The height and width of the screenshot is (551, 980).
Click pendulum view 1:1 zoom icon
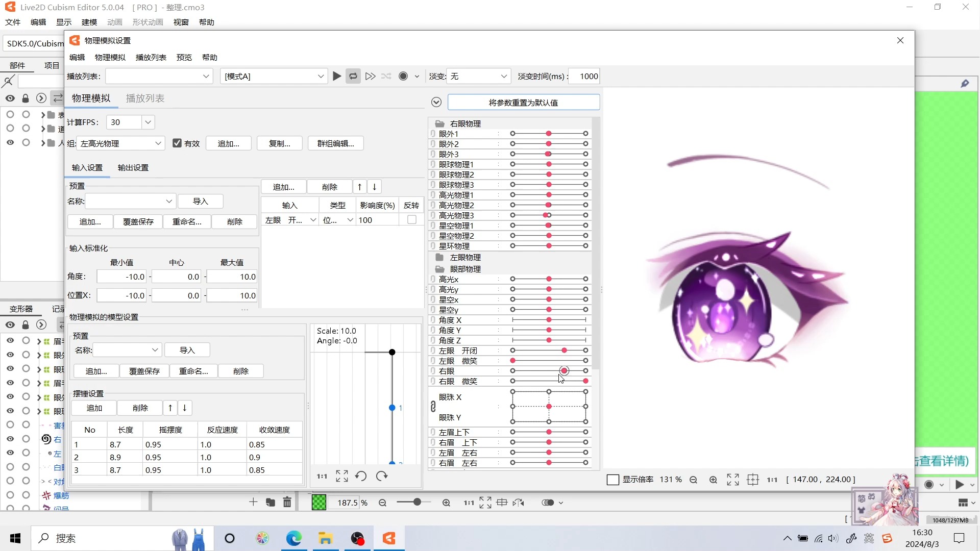pyautogui.click(x=322, y=476)
